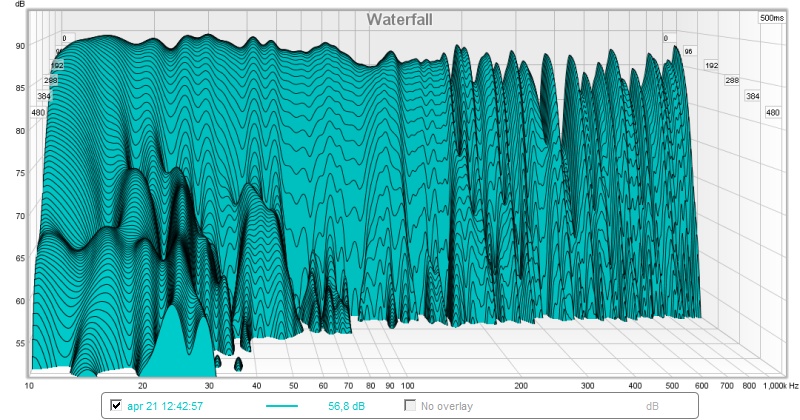The image size is (800, 420).
Task: Click the 75 value on the dB axis
Action: tap(20, 173)
